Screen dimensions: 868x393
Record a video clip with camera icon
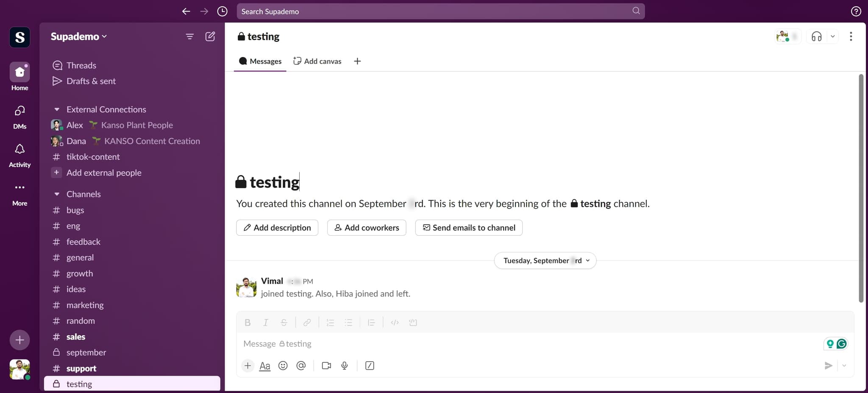pos(326,365)
